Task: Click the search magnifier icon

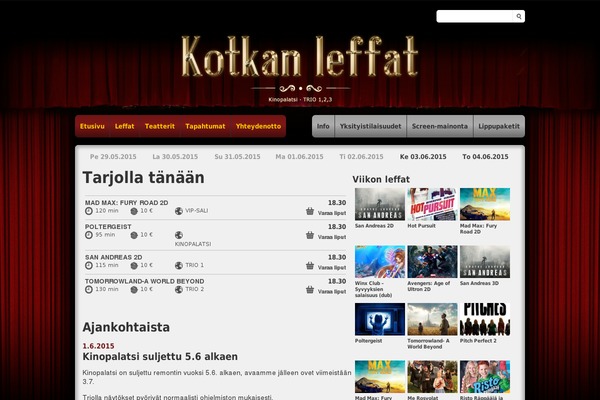Action: coord(519,16)
